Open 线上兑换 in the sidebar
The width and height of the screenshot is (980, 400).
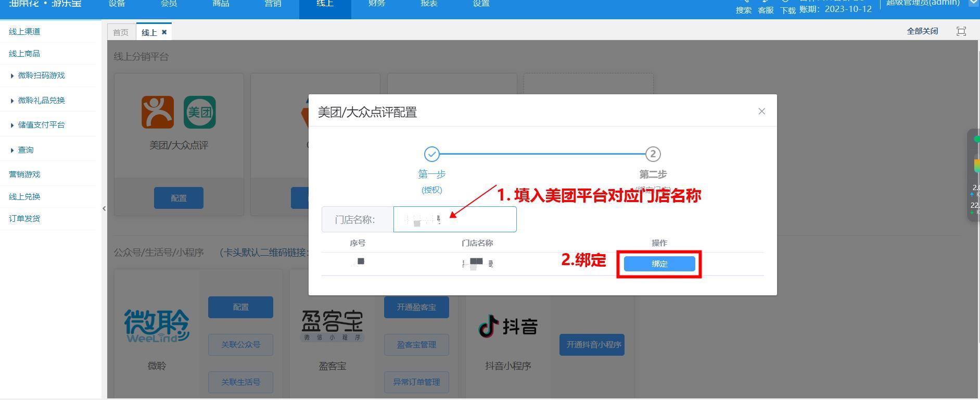click(24, 197)
